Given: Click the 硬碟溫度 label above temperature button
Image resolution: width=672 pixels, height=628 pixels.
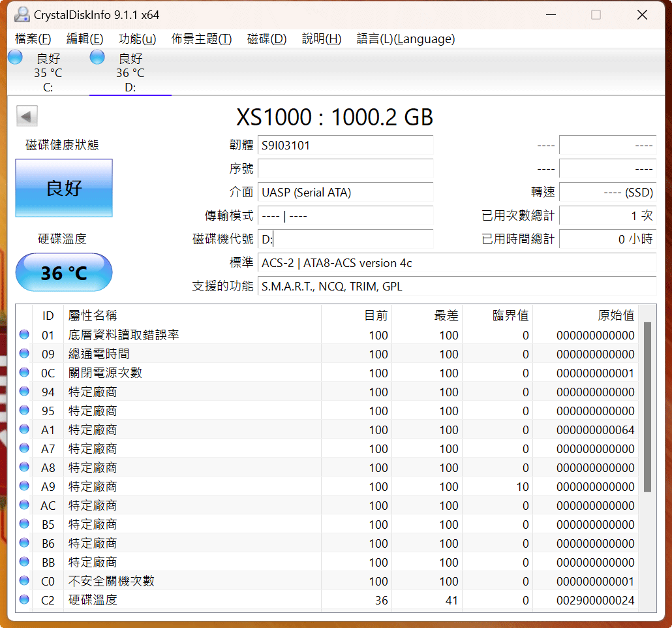Looking at the screenshot, I should click(62, 239).
